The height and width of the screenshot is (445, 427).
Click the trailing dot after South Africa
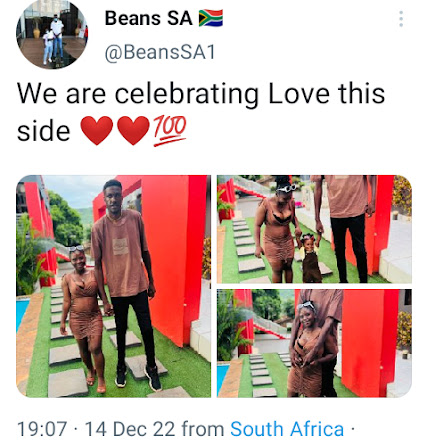coord(352,429)
